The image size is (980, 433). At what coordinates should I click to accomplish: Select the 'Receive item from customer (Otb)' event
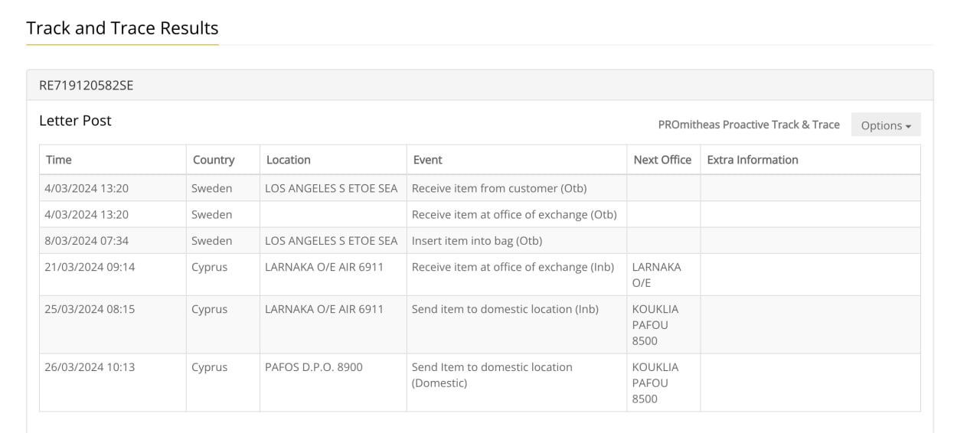[x=499, y=188]
